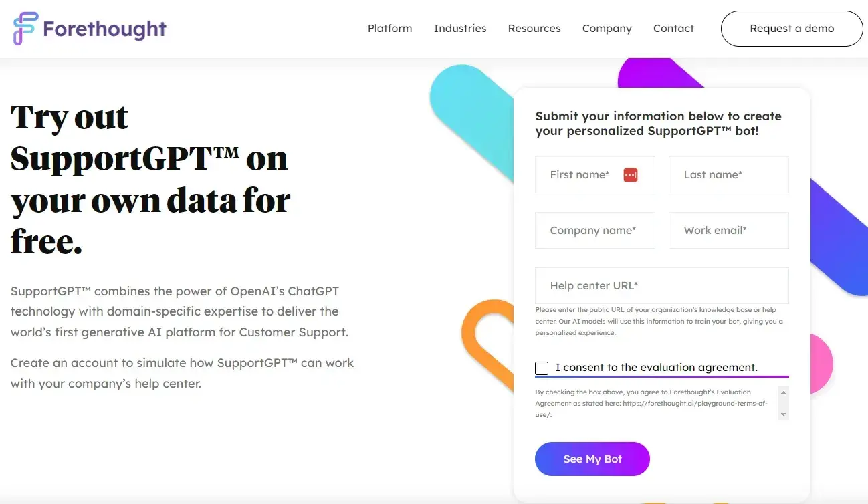Click Request a demo button

792,29
